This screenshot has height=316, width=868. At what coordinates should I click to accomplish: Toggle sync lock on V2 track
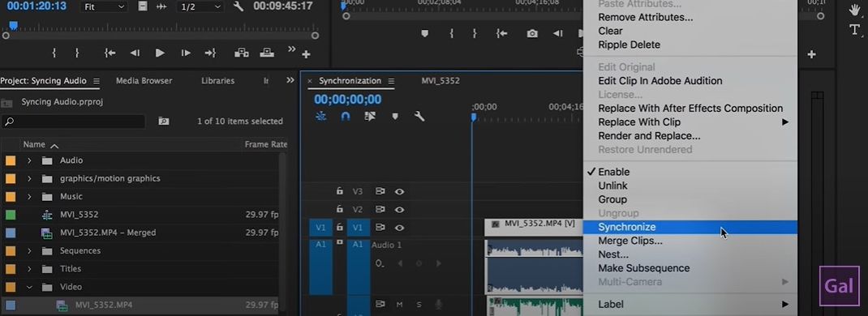[380, 210]
